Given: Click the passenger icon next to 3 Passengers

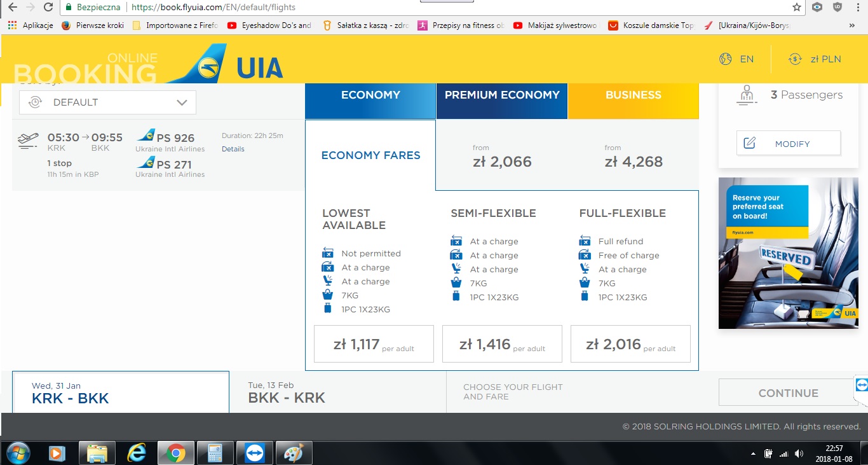Looking at the screenshot, I should click(x=745, y=95).
